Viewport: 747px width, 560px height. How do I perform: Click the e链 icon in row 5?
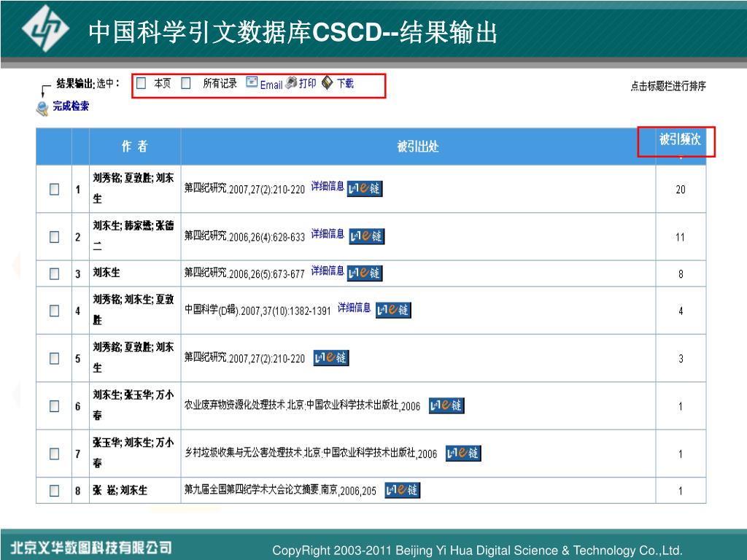point(330,358)
